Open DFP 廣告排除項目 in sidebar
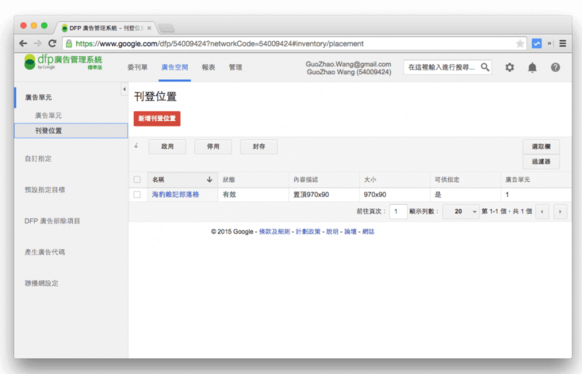 click(x=52, y=221)
